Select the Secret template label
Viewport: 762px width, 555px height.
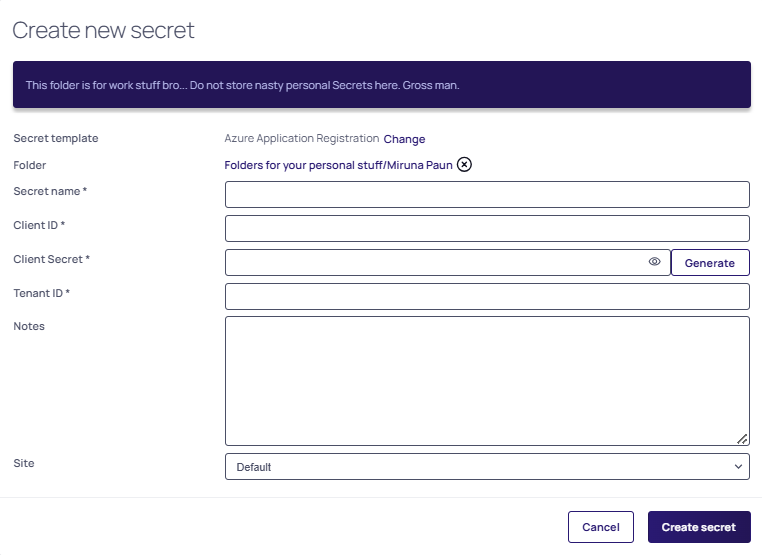point(56,138)
